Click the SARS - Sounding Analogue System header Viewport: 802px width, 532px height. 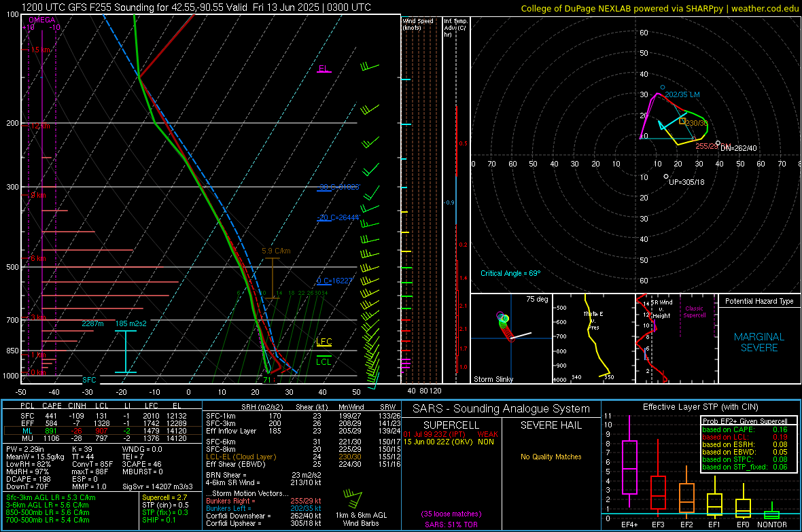point(502,409)
